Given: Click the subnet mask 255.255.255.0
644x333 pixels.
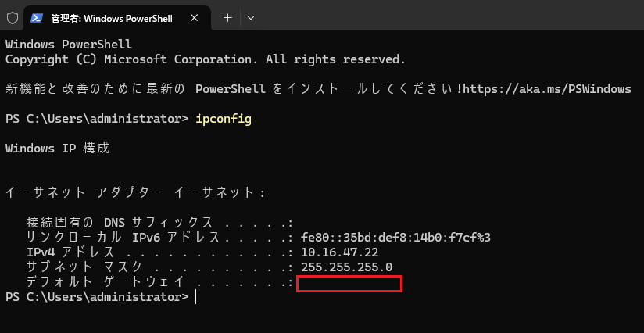Looking at the screenshot, I should point(347,267).
